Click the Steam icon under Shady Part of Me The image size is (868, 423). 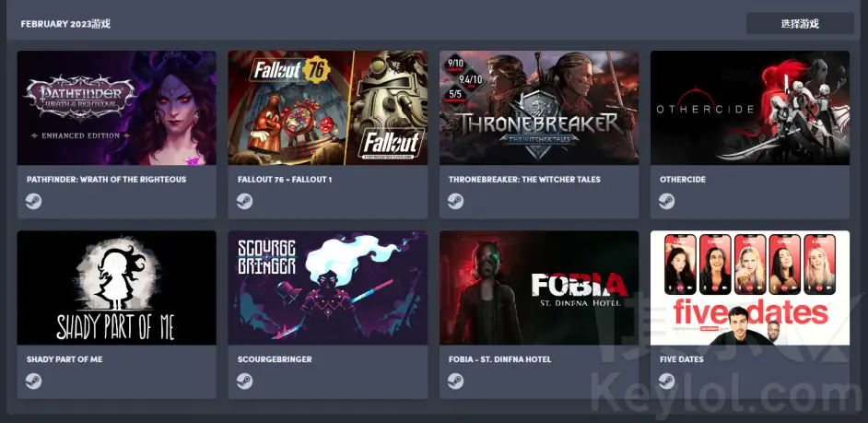[34, 381]
